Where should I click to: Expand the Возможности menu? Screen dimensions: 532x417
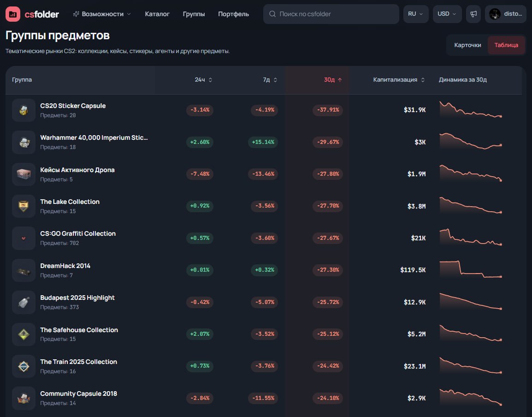102,14
